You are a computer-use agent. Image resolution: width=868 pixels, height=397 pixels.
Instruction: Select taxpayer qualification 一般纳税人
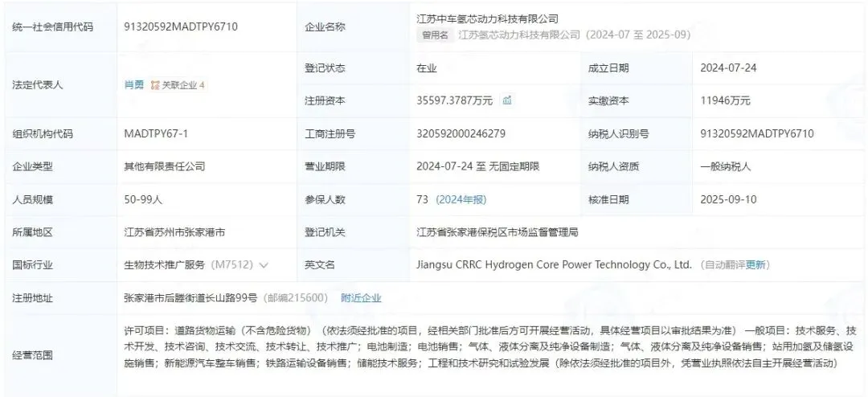[x=725, y=166]
